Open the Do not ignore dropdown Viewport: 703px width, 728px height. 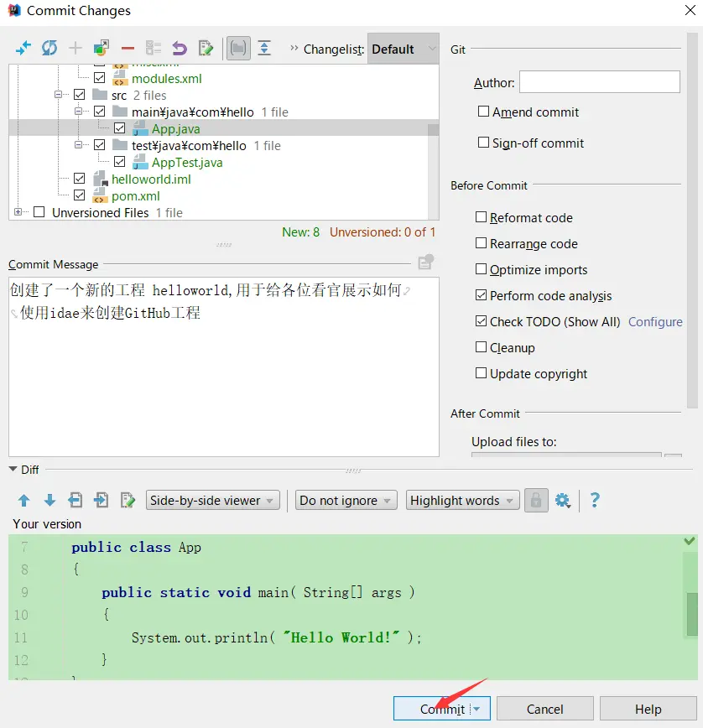(x=346, y=501)
